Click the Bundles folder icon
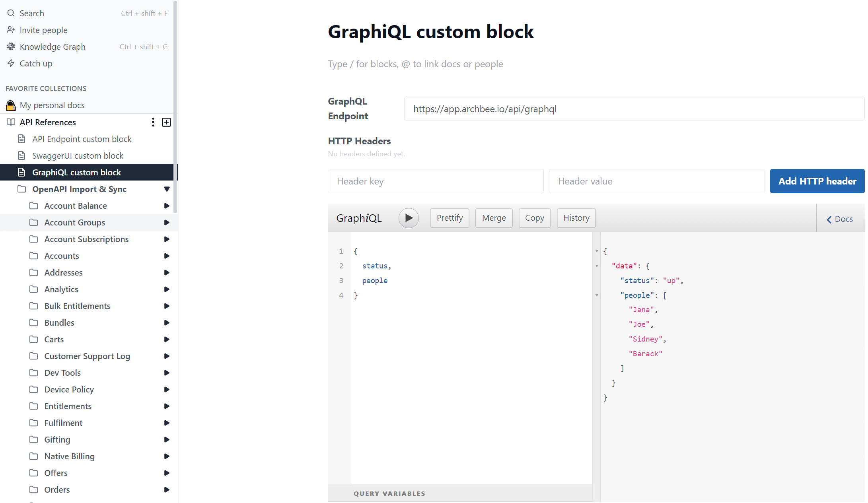The height and width of the screenshot is (503, 868). coord(34,322)
